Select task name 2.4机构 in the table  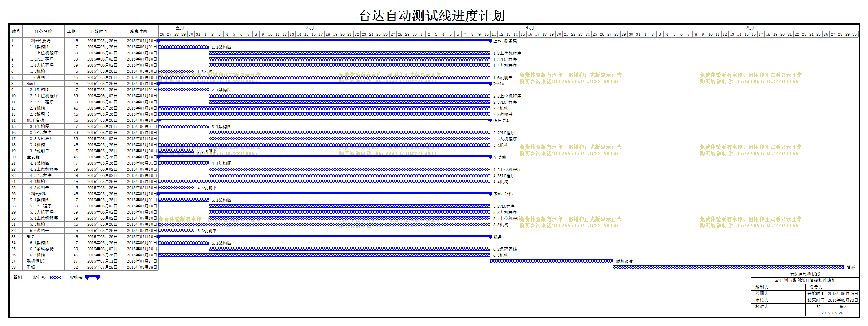(x=38, y=108)
